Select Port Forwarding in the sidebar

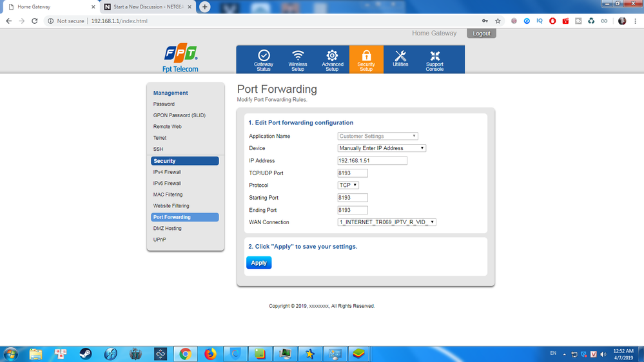point(185,217)
